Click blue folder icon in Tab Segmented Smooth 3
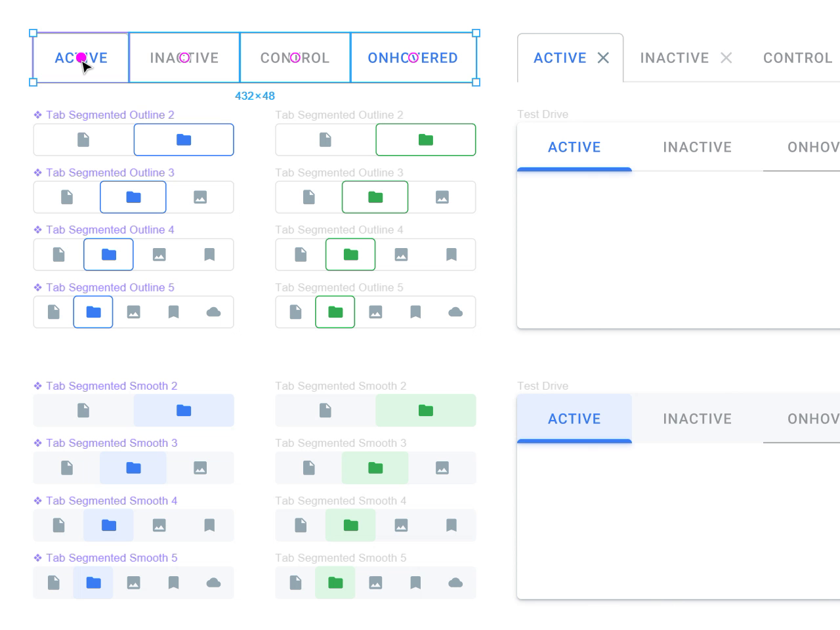The height and width of the screenshot is (630, 840). [133, 468]
